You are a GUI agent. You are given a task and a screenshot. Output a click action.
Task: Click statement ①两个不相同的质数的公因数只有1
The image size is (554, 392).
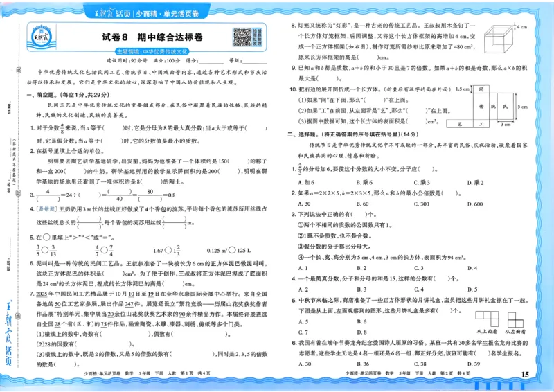pos(345,225)
